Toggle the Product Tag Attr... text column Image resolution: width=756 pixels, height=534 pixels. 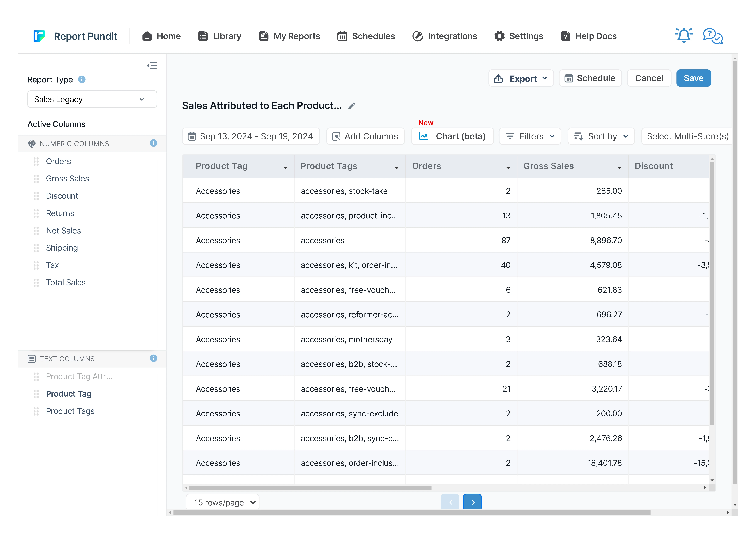click(79, 376)
